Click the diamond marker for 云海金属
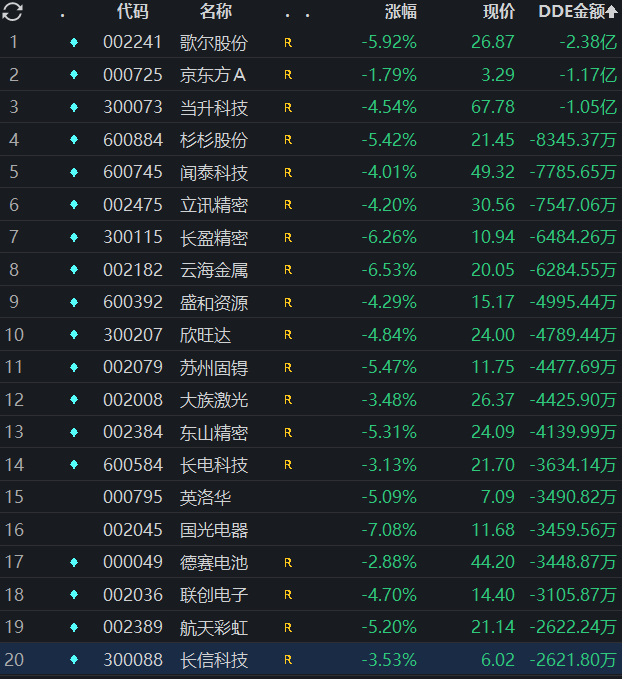 coord(74,270)
